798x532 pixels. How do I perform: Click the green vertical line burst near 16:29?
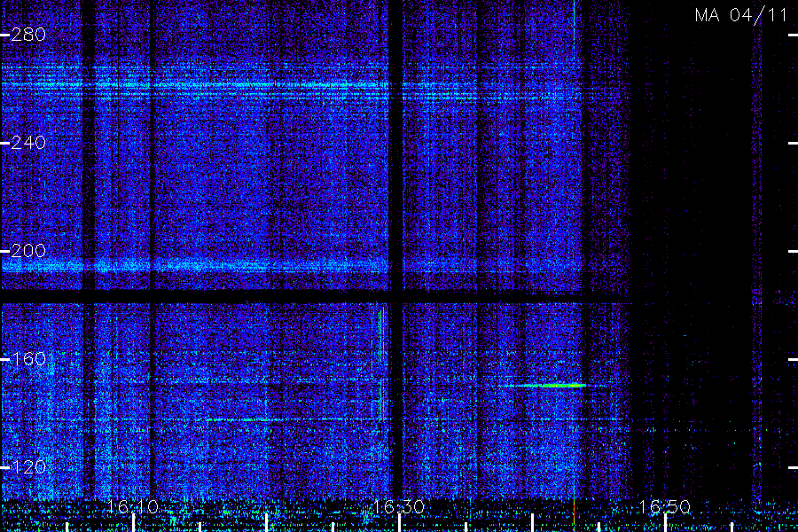pos(381,364)
